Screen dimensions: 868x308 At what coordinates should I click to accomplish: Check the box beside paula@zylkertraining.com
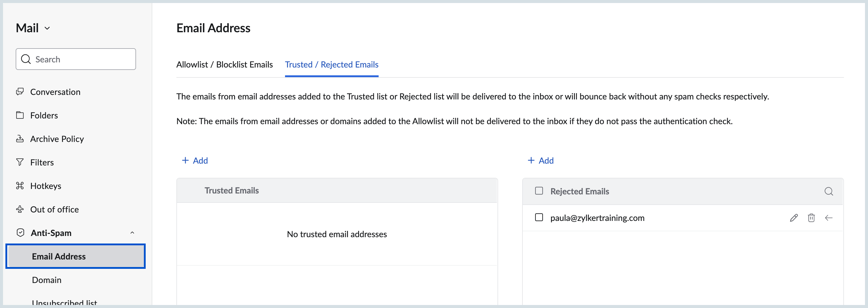point(539,218)
